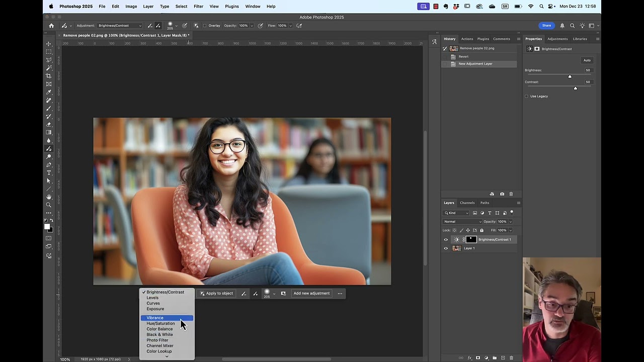644x362 pixels.
Task: Select the Zoom tool
Action: pos(49,205)
